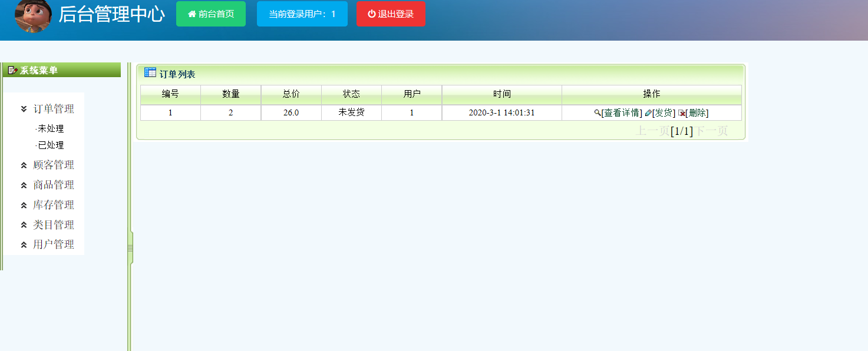
Task: Click the 编号 column header
Action: click(170, 94)
